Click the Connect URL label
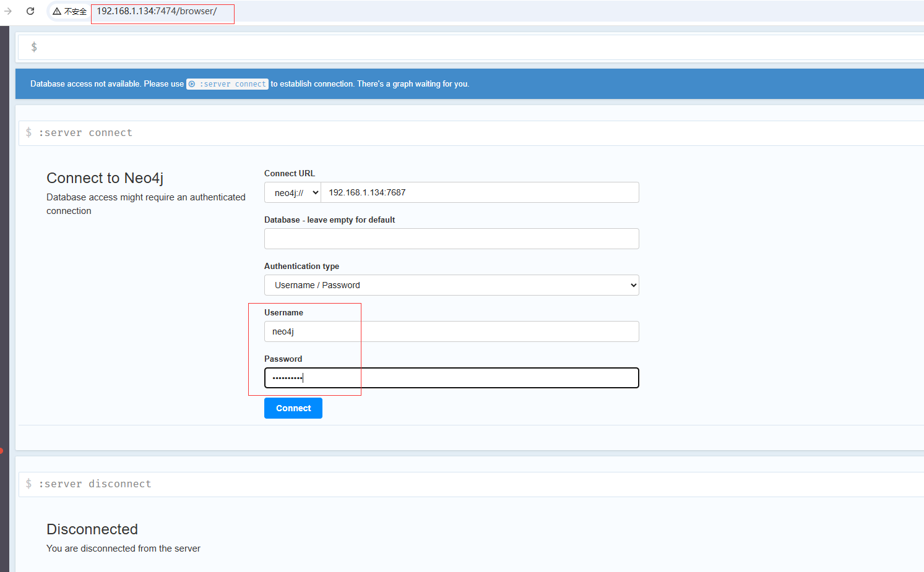 290,173
